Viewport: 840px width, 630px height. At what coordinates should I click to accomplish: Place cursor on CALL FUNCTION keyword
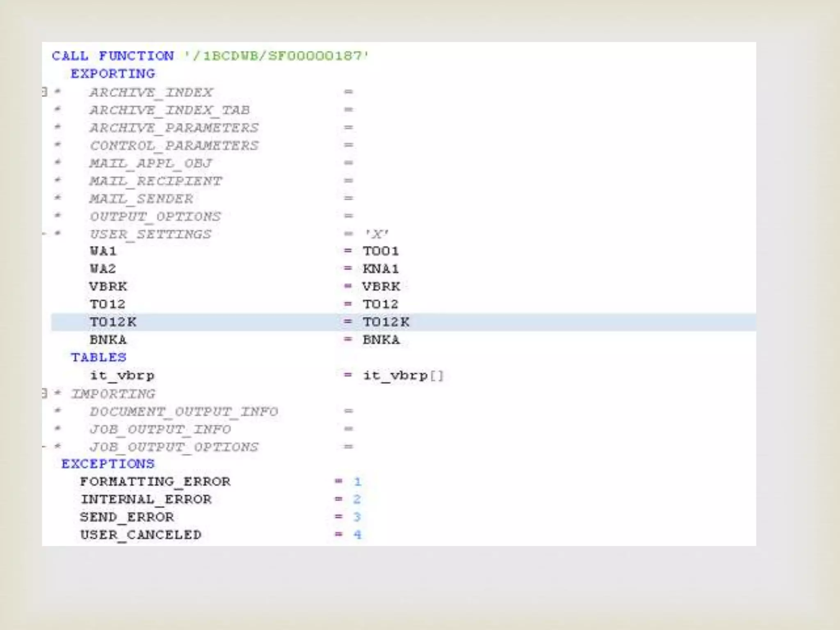112,56
